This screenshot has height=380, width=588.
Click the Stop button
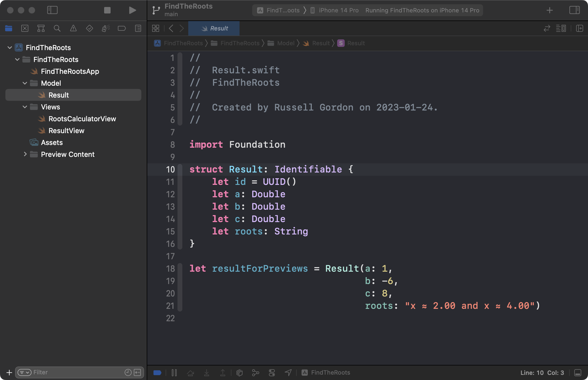pos(107,10)
